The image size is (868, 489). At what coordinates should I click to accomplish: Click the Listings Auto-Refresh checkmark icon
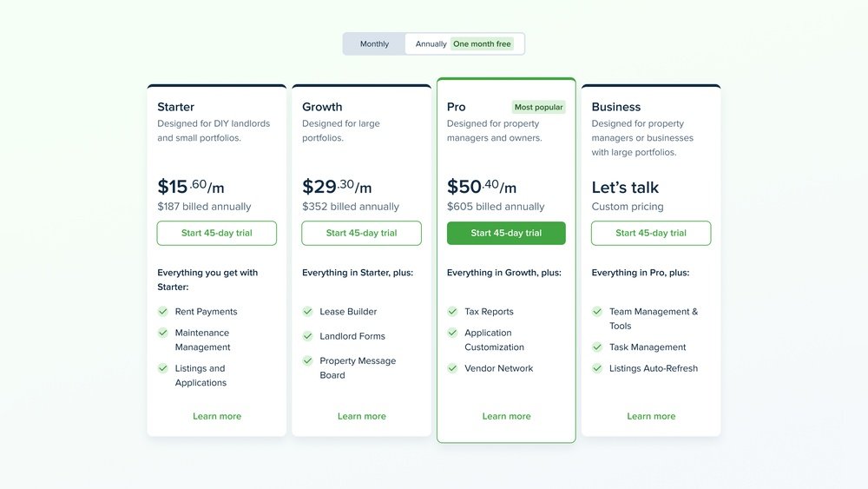pyautogui.click(x=597, y=368)
